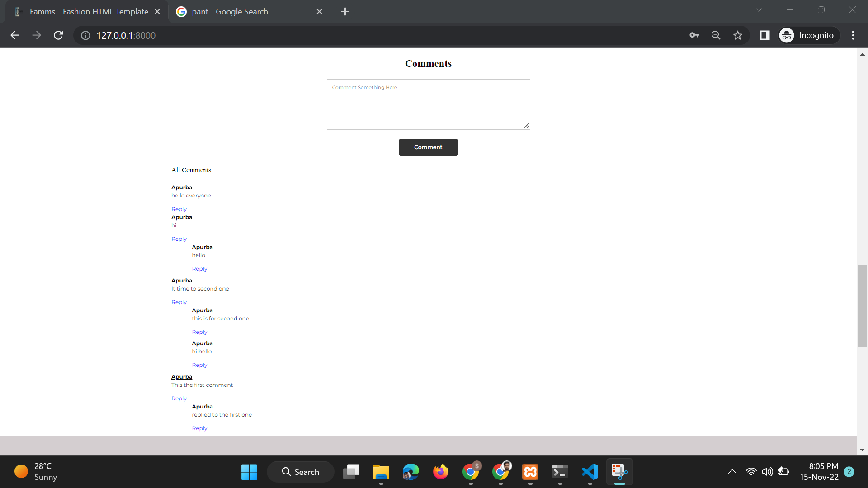Open Visual Studio Code from taskbar
Screen dimensions: 868x488
click(590, 471)
